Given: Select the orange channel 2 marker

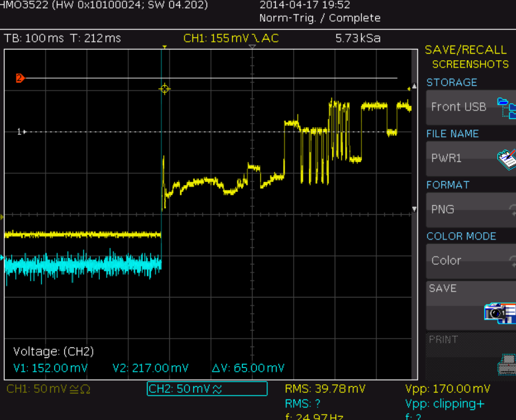Looking at the screenshot, I should pyautogui.click(x=20, y=78).
